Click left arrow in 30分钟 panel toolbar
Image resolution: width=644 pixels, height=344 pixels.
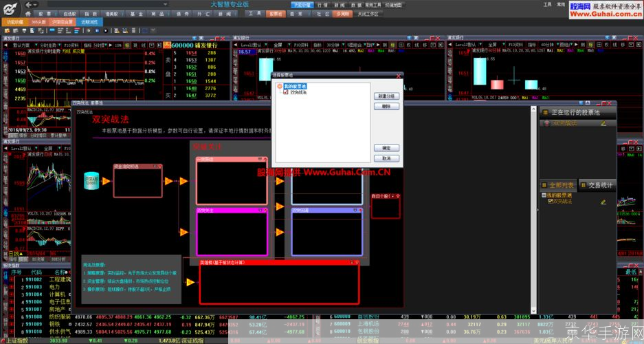[x=235, y=45]
